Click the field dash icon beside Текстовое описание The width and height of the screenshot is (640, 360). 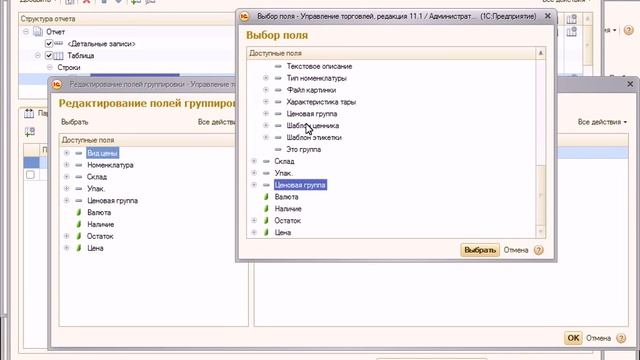tap(278, 66)
